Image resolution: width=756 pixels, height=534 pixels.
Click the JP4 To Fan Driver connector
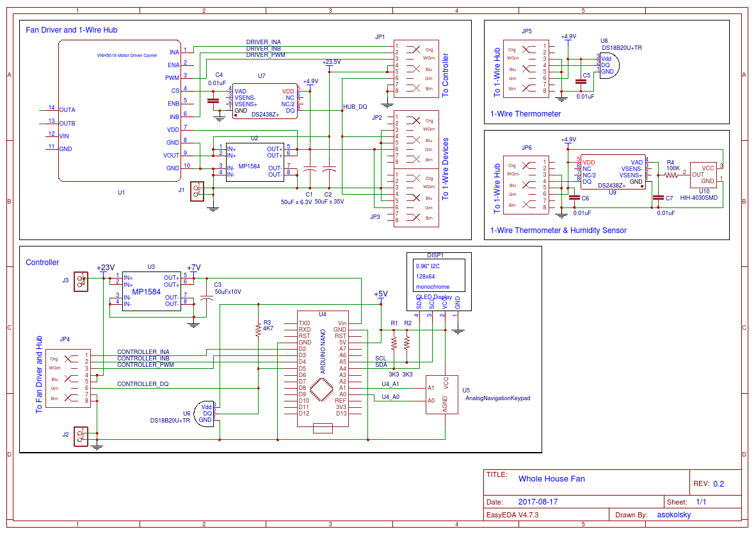(x=68, y=378)
